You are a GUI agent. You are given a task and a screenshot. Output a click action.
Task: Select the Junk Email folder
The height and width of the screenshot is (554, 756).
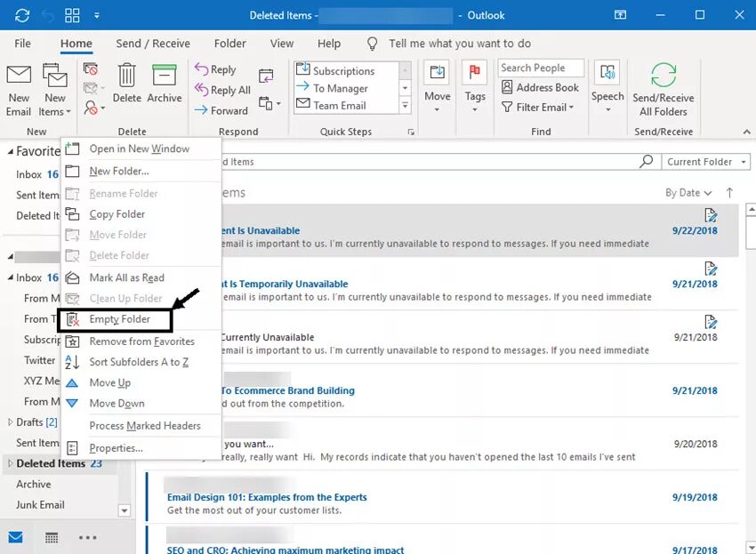pyautogui.click(x=40, y=505)
